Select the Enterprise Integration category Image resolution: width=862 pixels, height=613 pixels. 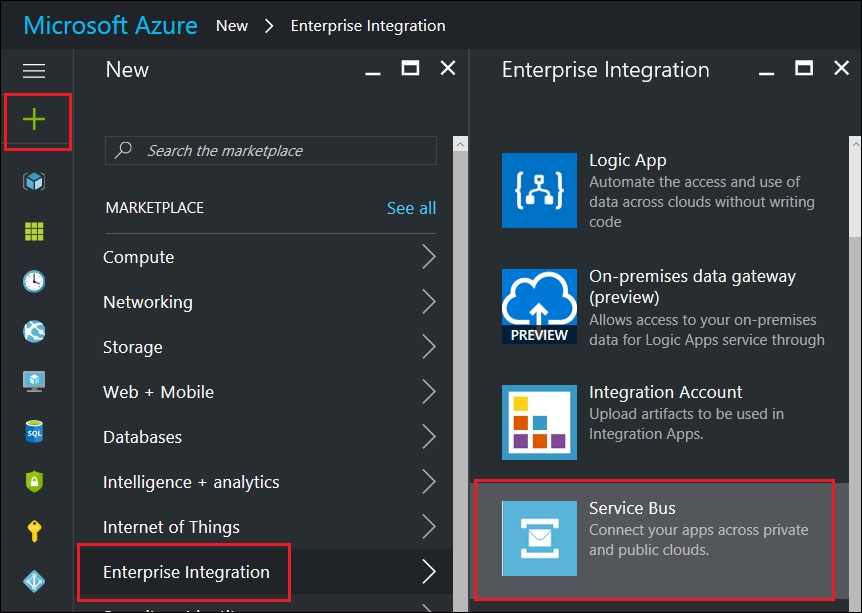pyautogui.click(x=264, y=572)
